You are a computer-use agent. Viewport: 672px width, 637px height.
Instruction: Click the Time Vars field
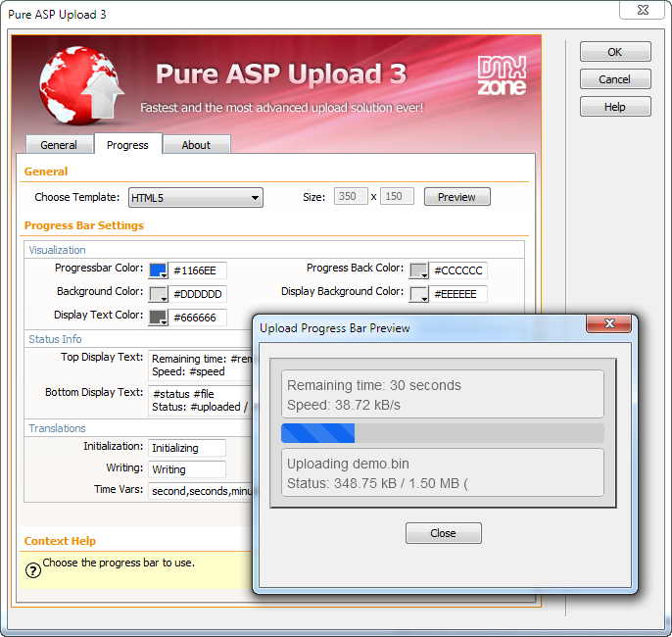pos(200,491)
